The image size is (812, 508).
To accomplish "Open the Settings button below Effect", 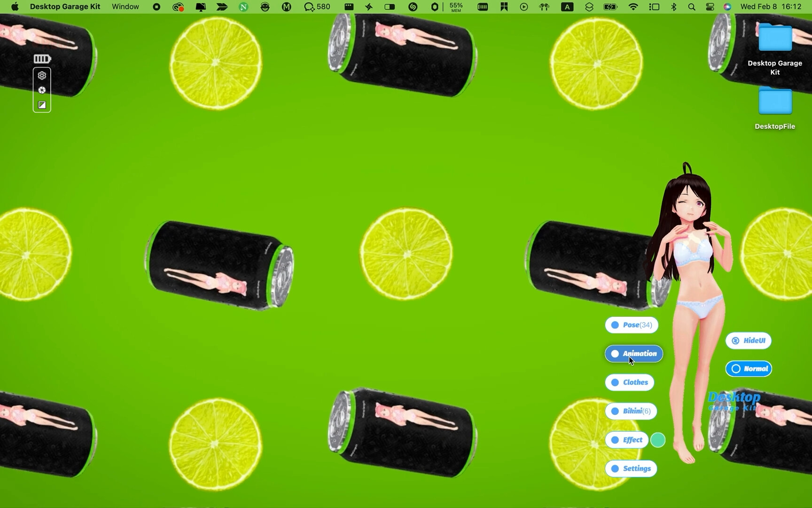I will (631, 468).
